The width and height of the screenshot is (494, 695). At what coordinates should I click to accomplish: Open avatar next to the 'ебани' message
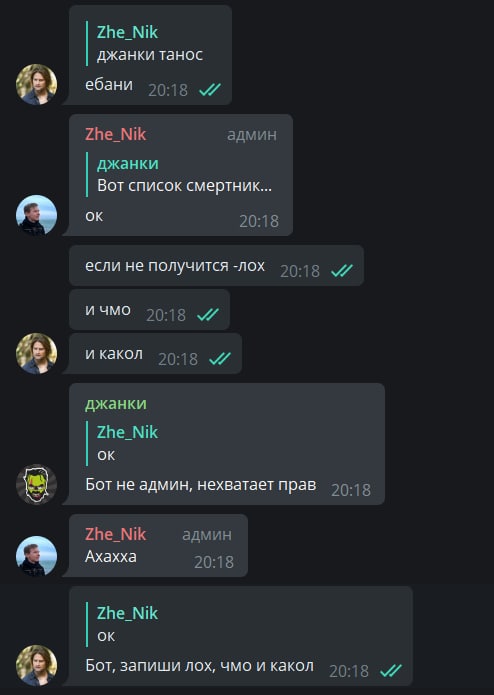pyautogui.click(x=36, y=84)
